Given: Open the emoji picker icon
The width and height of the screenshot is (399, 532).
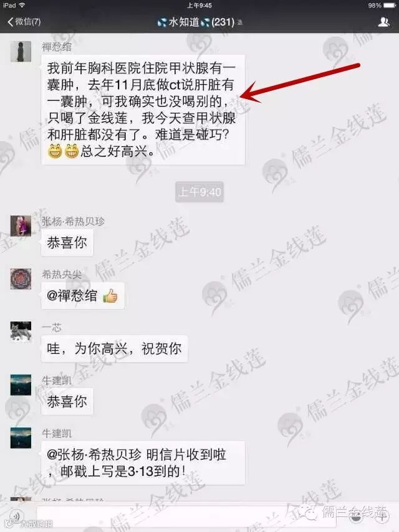Looking at the screenshot, I should 355,516.
